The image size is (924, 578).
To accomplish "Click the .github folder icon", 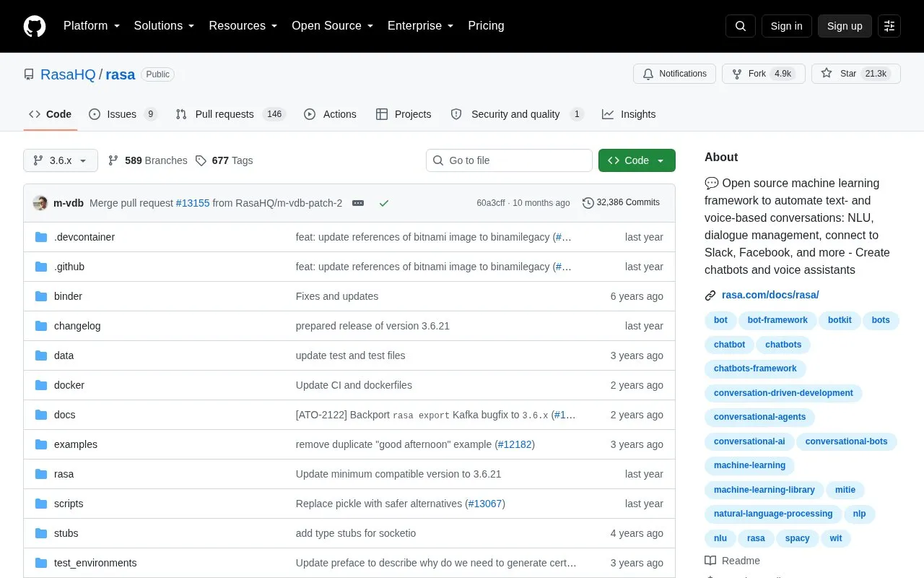I will (41, 267).
